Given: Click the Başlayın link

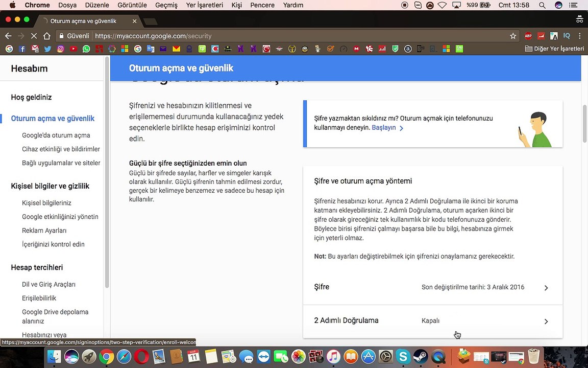Looking at the screenshot, I should [x=384, y=128].
